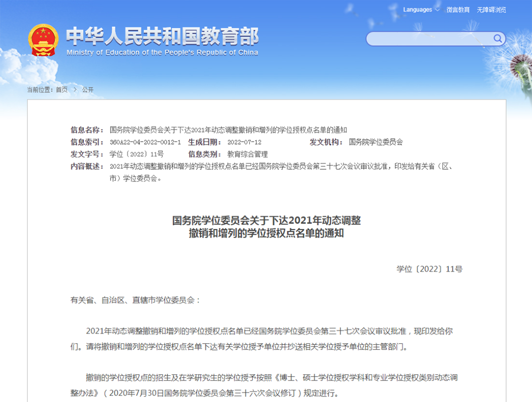Click the bold centered notice headline
Viewport: 532px width, 402px height.
tap(266, 227)
